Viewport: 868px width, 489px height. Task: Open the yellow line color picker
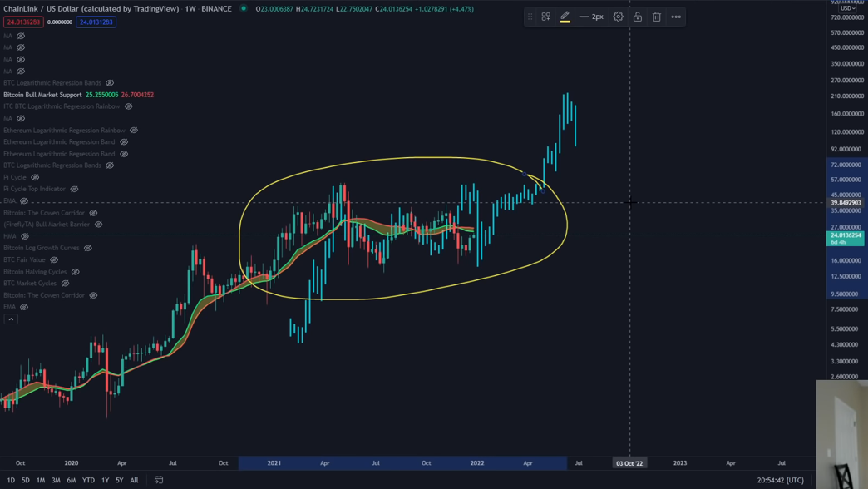565,17
